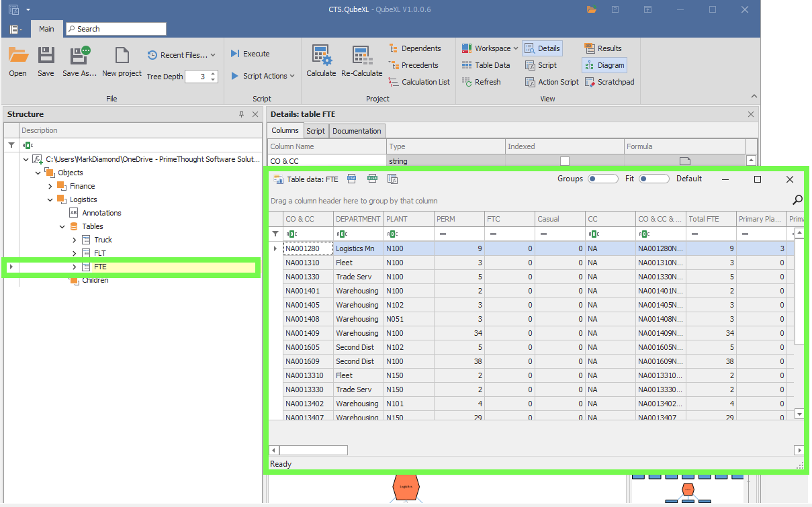Open the Recent Files dropdown
Image resolution: width=812 pixels, height=507 pixels.
tap(182, 55)
